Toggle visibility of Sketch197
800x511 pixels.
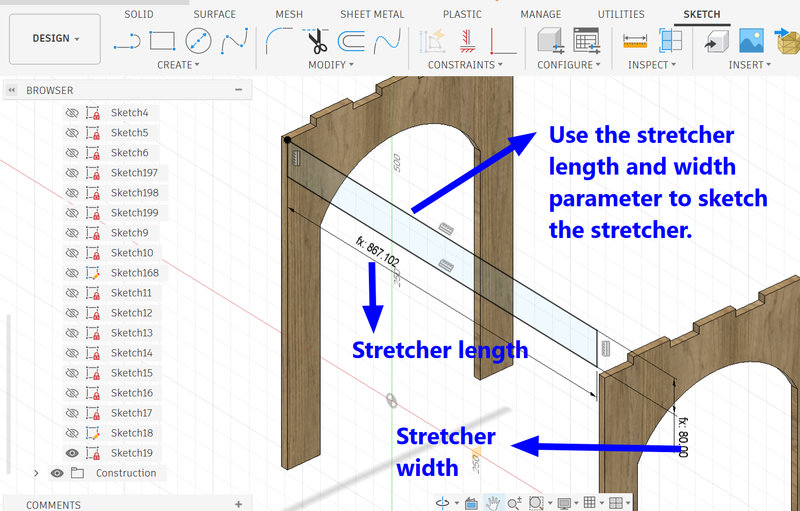72,173
